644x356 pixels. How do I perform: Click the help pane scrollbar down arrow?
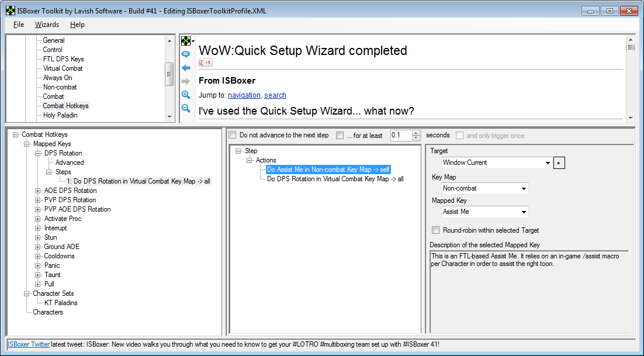tap(631, 118)
